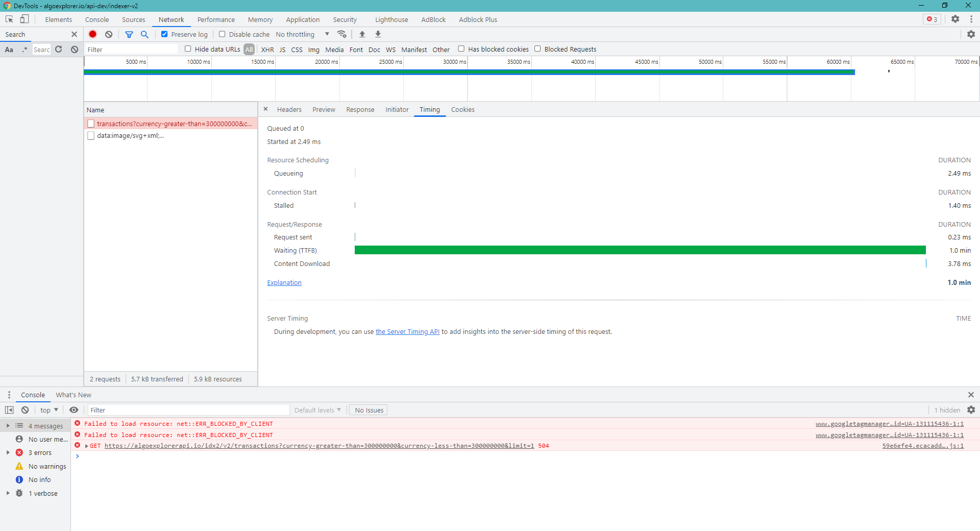
Task: Open DevTools kebab menu
Action: point(971,19)
